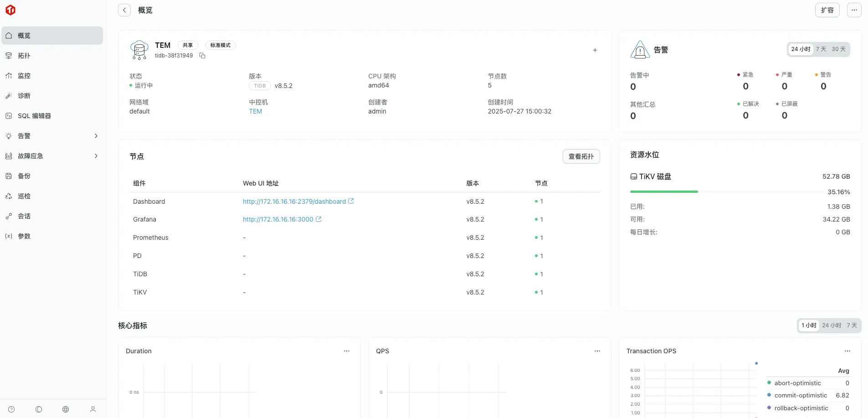
Task: Open the 会话 sessions view
Action: point(24,216)
